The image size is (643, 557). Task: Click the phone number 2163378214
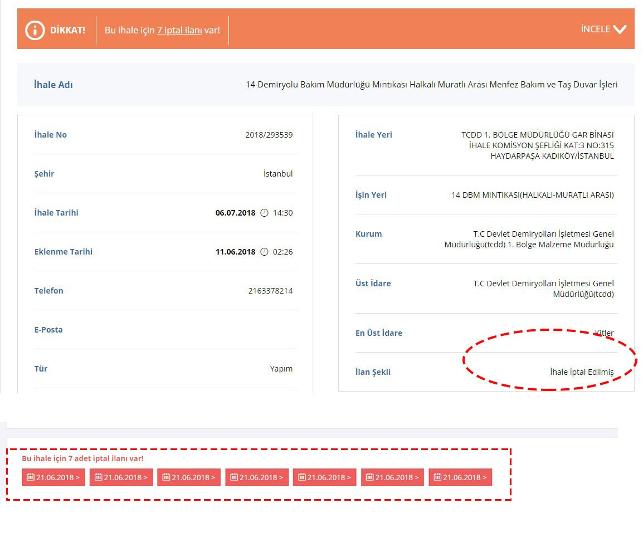pyautogui.click(x=268, y=291)
